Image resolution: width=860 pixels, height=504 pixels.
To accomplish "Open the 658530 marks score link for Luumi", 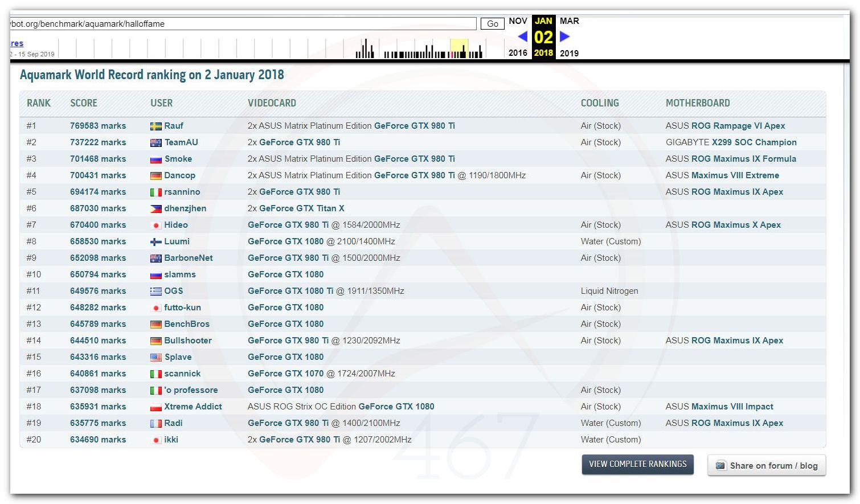I will point(98,241).
